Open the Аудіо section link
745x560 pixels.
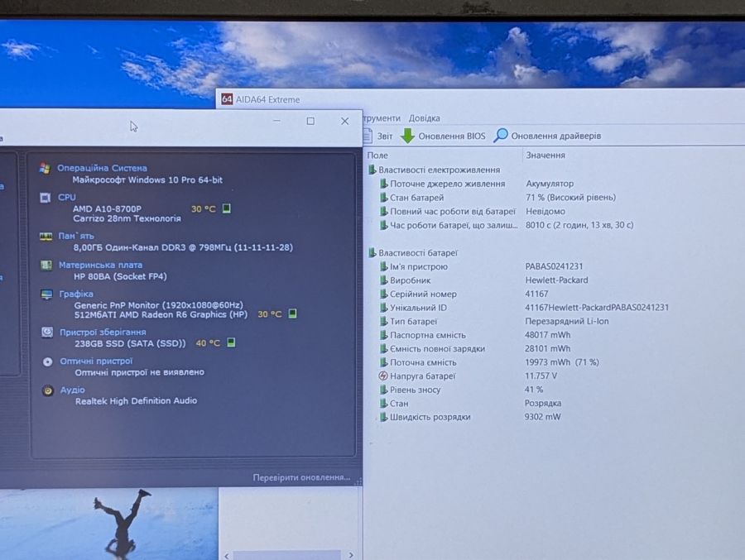coord(72,390)
